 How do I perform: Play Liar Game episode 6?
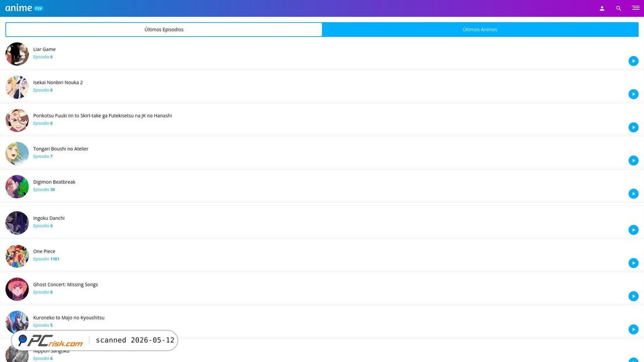click(633, 61)
